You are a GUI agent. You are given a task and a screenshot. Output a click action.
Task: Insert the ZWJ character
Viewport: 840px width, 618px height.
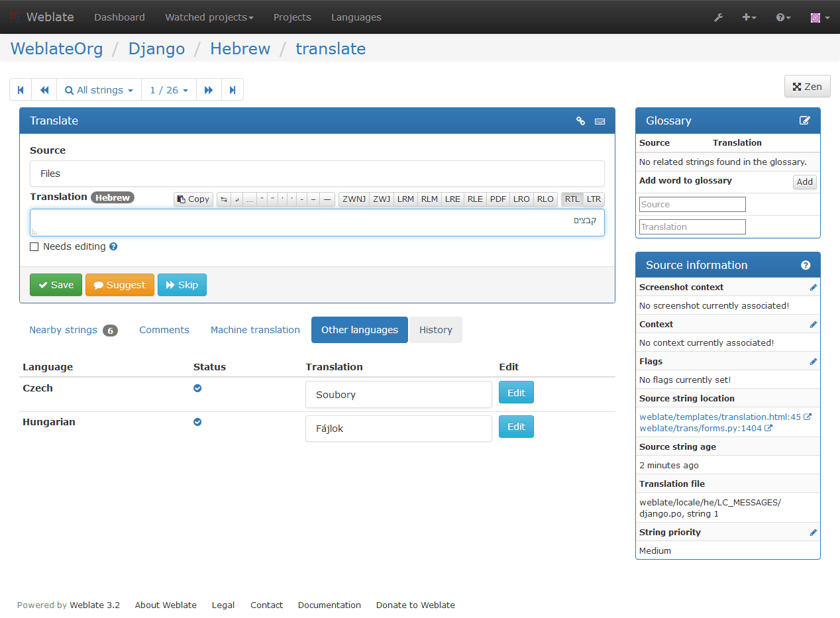pyautogui.click(x=381, y=199)
